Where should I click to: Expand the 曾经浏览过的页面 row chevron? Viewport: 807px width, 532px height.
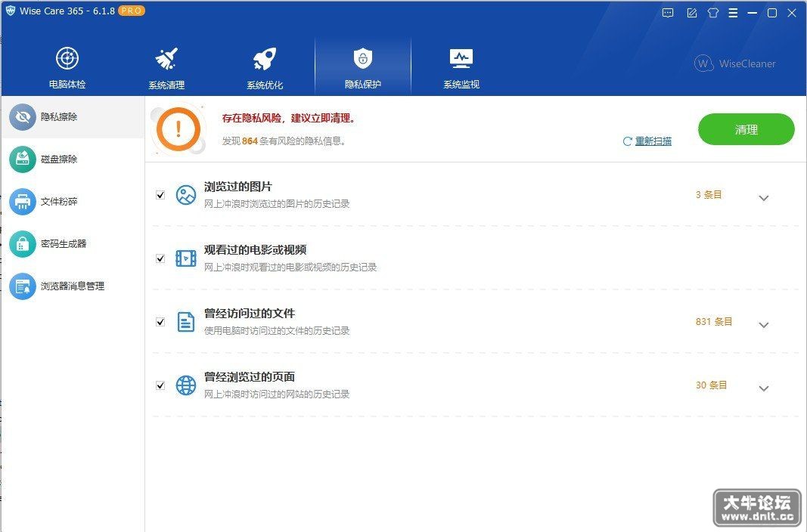(x=764, y=388)
